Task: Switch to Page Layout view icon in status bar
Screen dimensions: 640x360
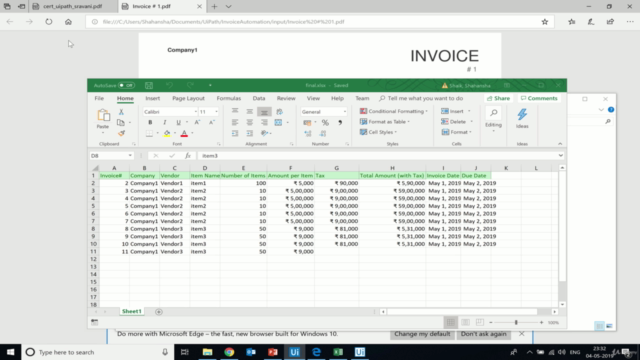Action: 465,322
